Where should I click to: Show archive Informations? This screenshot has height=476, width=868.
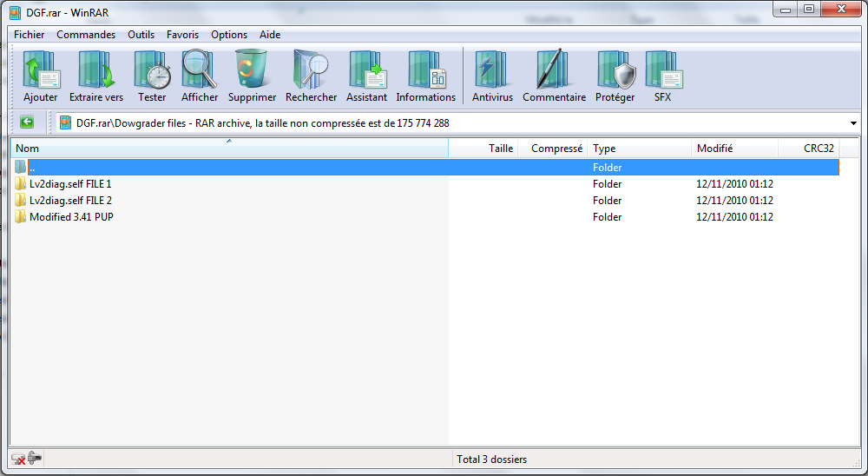[425, 76]
